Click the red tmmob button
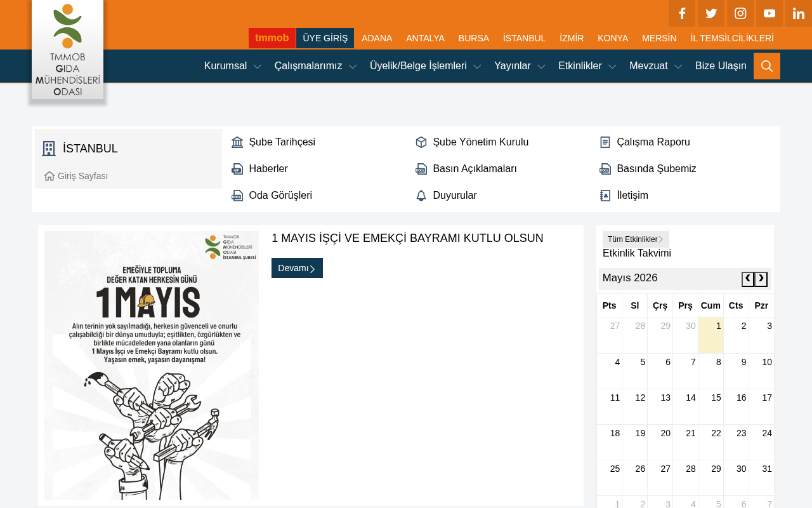812x508 pixels. [272, 38]
